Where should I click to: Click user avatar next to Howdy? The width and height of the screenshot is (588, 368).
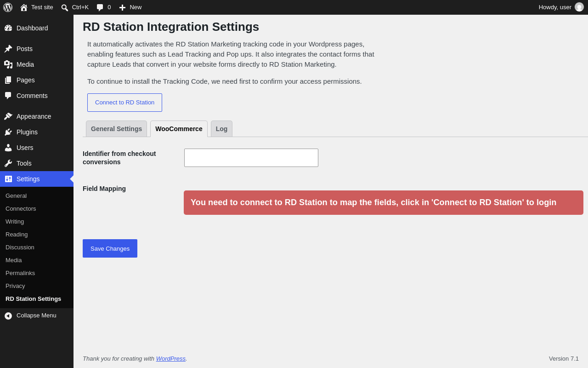click(579, 7)
